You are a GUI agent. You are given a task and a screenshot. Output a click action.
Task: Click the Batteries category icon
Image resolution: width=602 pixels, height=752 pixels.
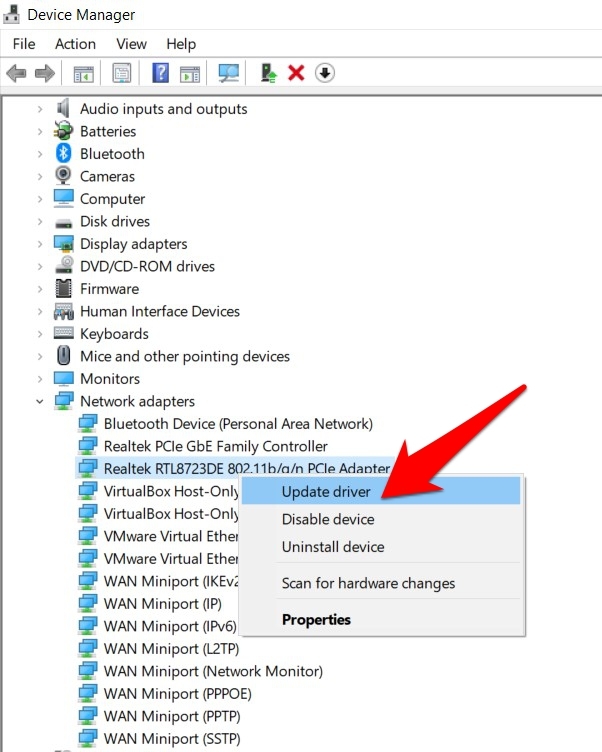[63, 131]
